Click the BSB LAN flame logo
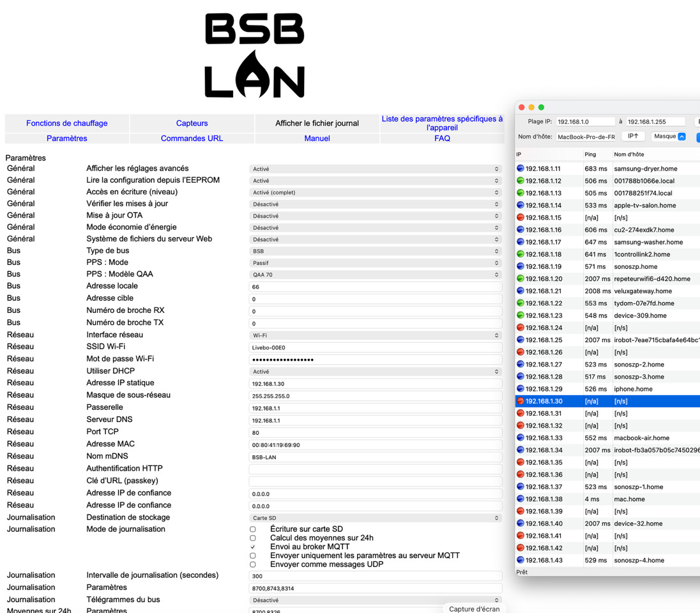The image size is (700, 613). [254, 56]
